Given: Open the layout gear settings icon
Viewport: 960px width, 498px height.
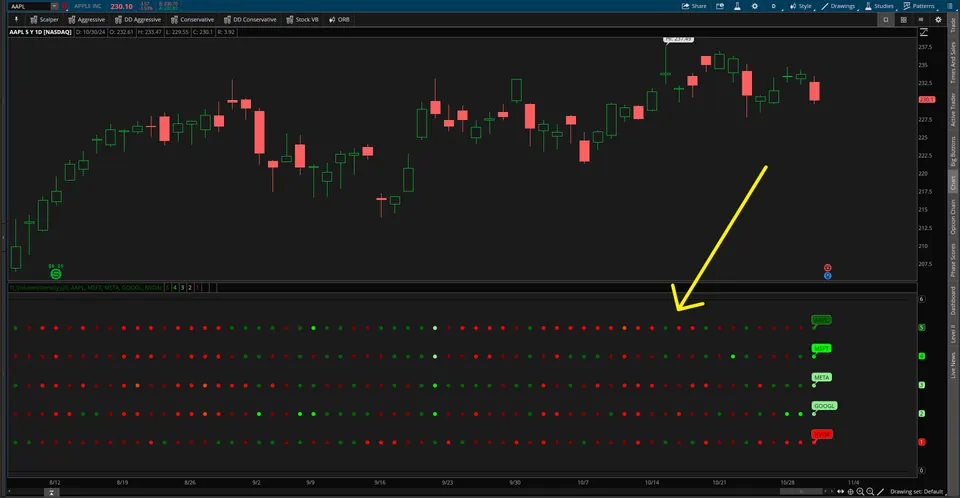Looking at the screenshot, I should point(938,20).
